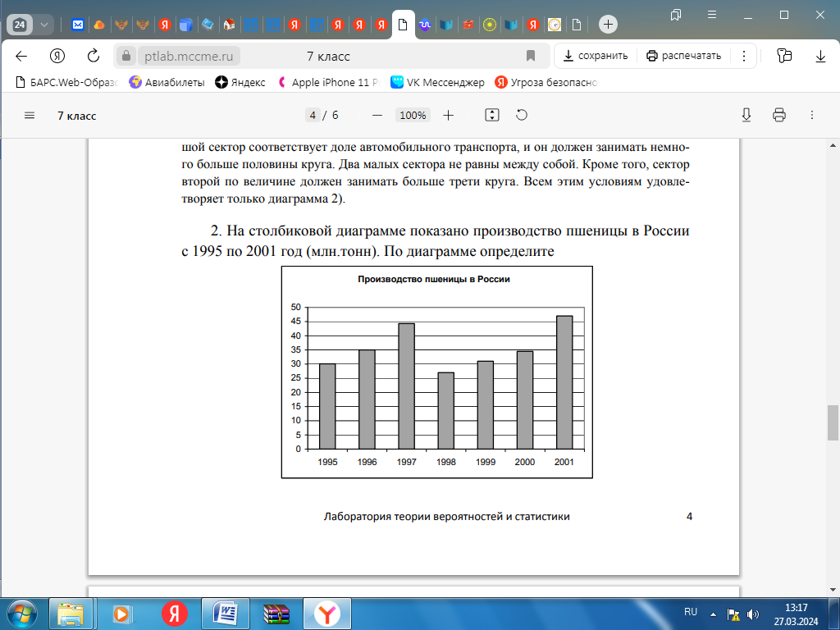The image size is (840, 630).
Task: Open a new tab with plus button
Action: coord(608,24)
